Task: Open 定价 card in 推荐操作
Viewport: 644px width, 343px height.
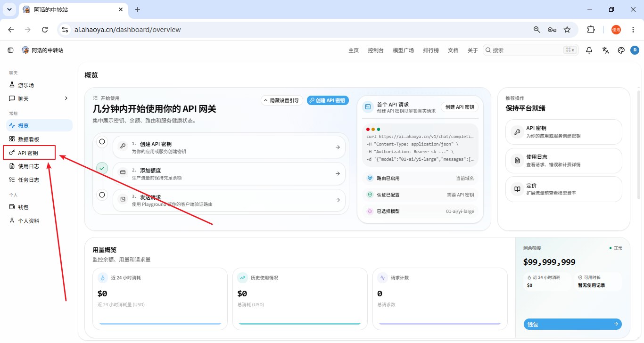Action: coord(564,189)
